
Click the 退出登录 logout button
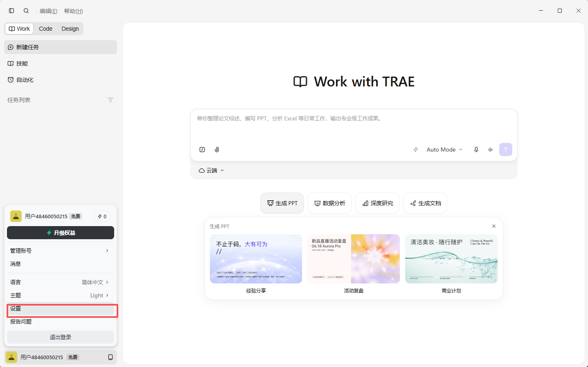click(61, 337)
